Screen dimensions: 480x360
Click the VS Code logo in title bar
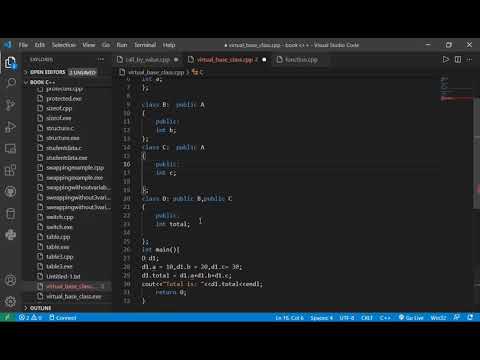coord(8,45)
